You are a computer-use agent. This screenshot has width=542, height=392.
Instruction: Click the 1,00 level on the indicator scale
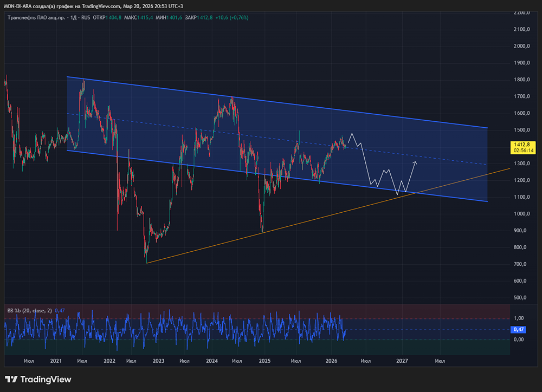[519, 318]
